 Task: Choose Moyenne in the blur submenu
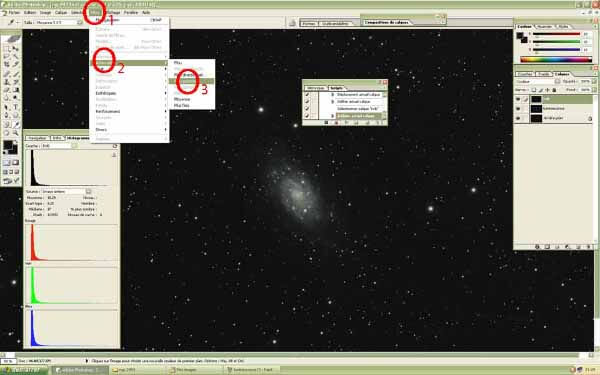click(x=182, y=99)
